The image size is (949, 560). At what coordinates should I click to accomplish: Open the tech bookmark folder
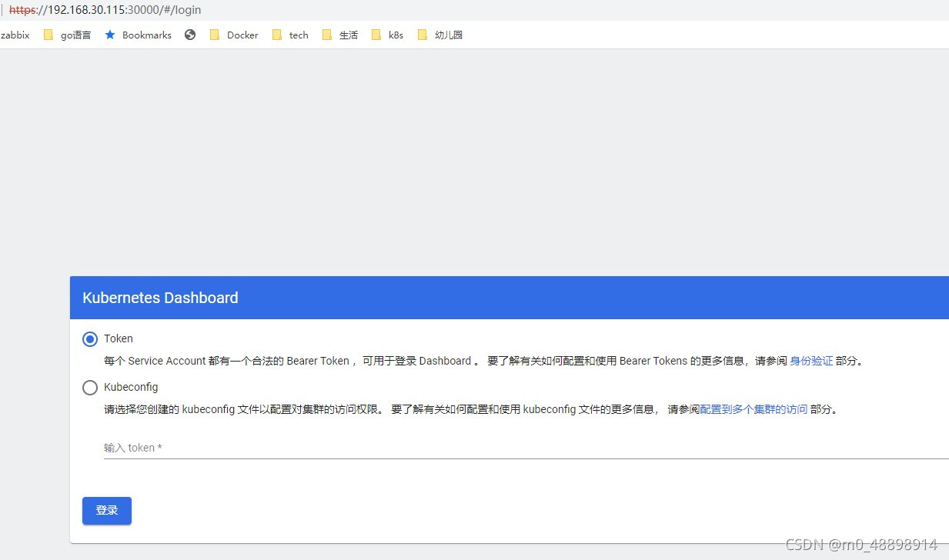pyautogui.click(x=290, y=35)
